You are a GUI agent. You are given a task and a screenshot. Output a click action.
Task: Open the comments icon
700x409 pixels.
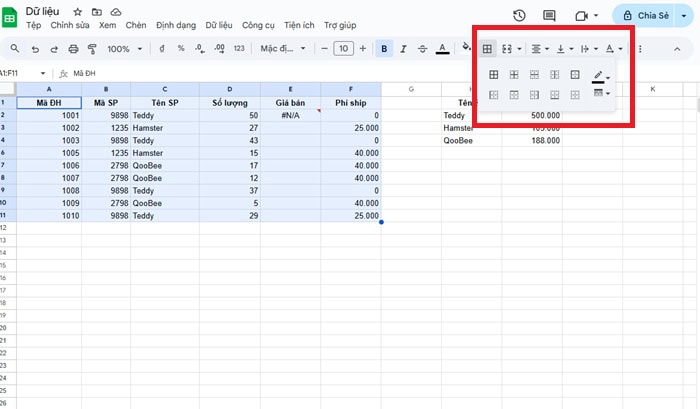(x=549, y=16)
